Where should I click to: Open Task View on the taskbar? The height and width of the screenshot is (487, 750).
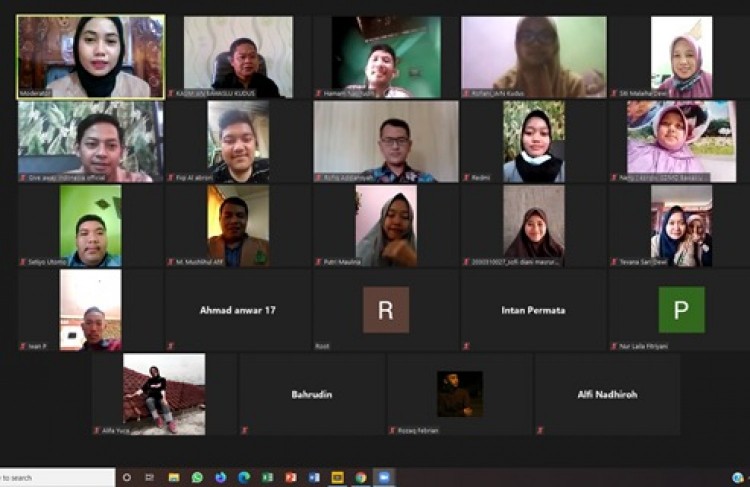click(x=150, y=478)
